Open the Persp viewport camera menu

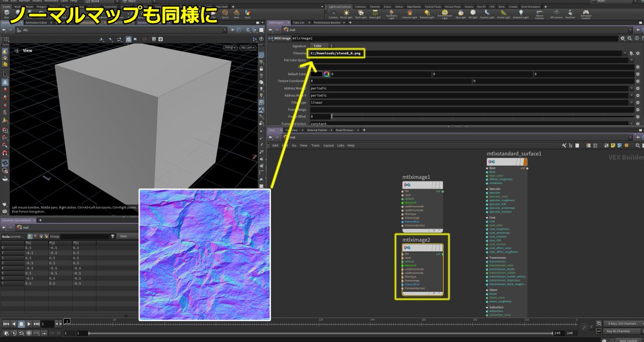[231, 47]
